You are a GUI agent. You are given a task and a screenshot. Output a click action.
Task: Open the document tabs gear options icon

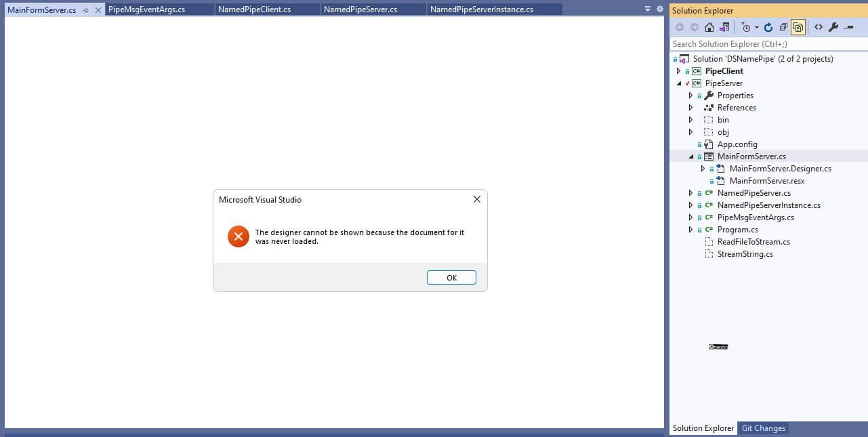659,9
